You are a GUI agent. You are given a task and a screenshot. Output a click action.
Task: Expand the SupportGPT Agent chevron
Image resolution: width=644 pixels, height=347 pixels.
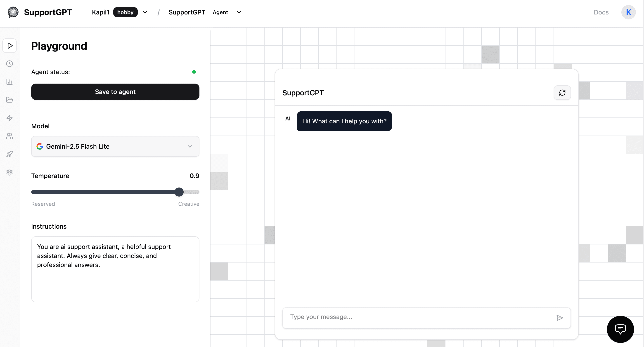click(239, 12)
